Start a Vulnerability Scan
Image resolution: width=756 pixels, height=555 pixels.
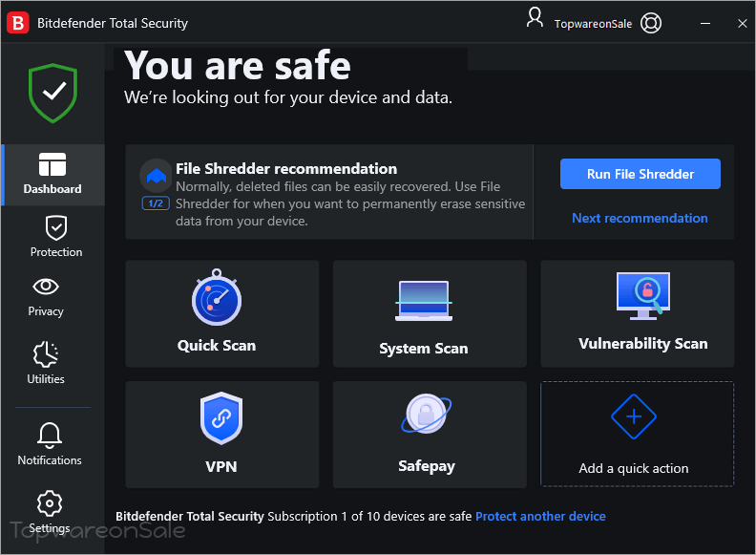coord(638,313)
